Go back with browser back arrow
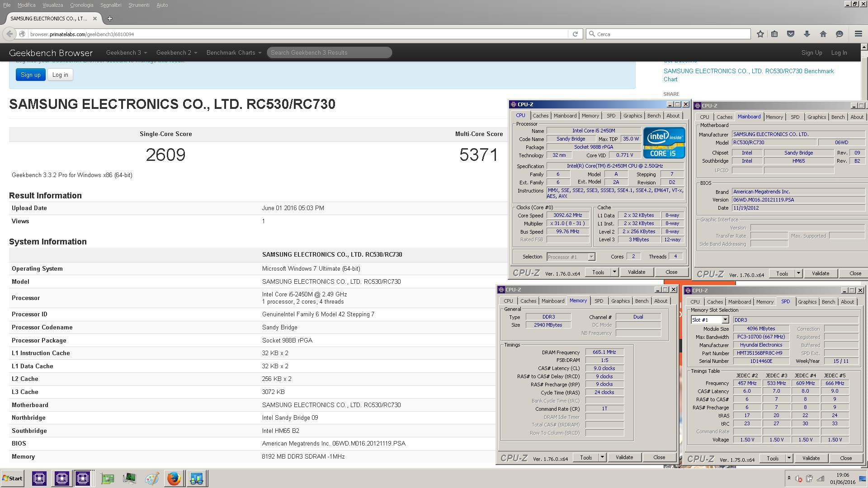 click(9, 34)
